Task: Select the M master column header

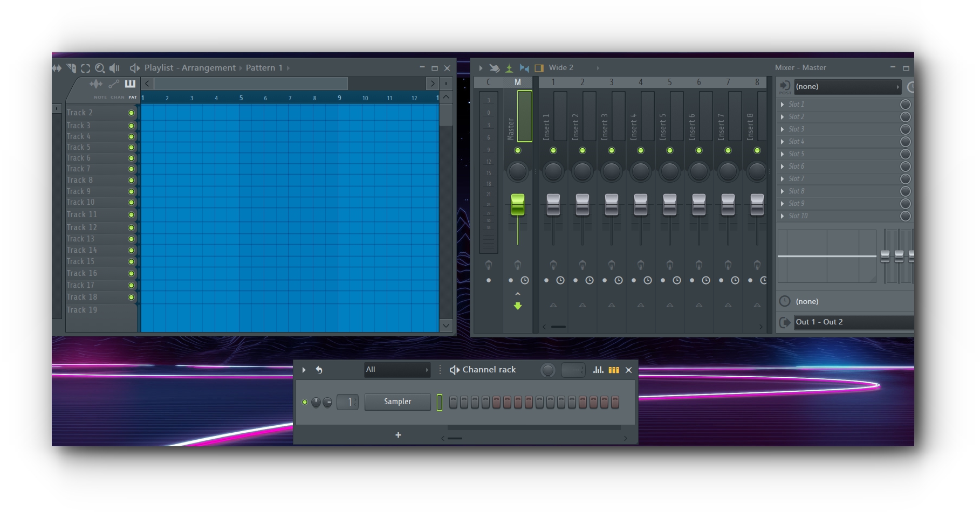Action: point(518,82)
